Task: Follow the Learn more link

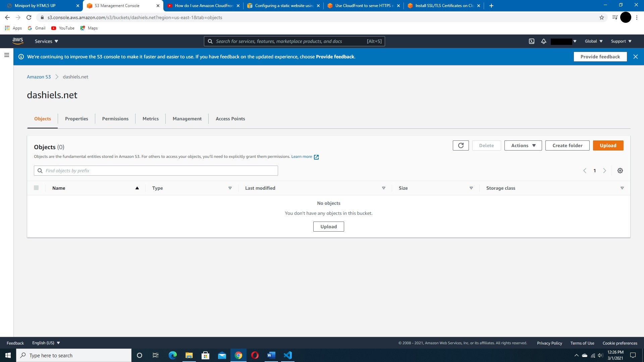Action: (302, 157)
